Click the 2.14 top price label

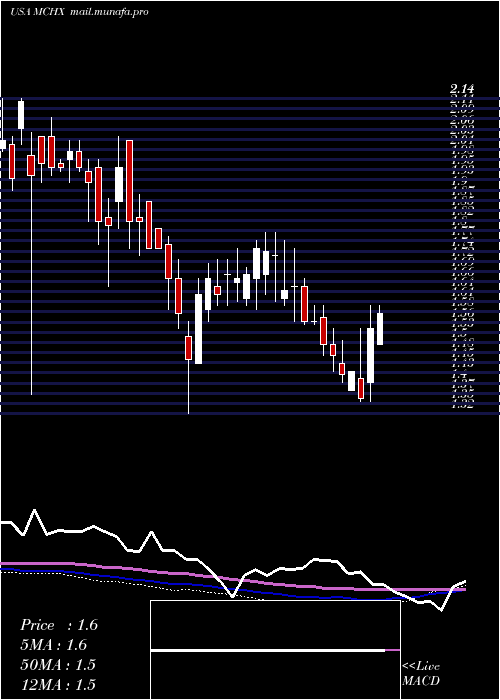462,89
